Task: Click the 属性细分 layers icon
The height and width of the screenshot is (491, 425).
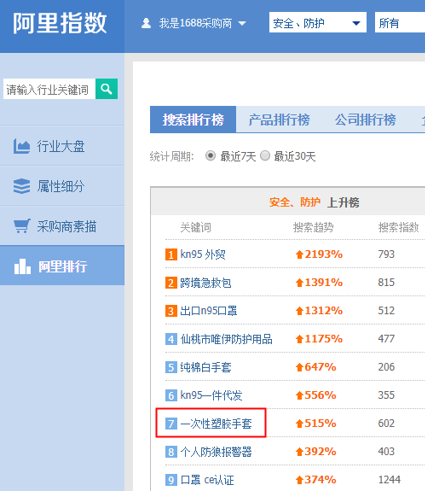Action: (22, 186)
